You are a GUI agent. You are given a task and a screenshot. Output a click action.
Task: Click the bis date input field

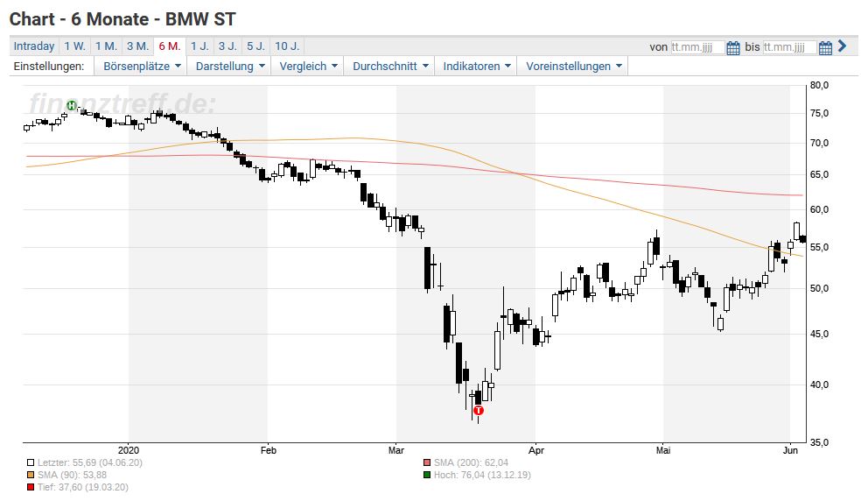(x=789, y=47)
